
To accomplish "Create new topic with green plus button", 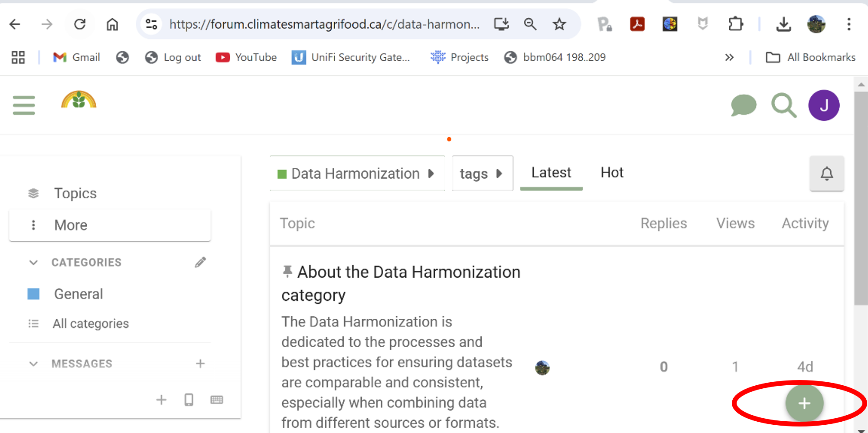I will [804, 403].
